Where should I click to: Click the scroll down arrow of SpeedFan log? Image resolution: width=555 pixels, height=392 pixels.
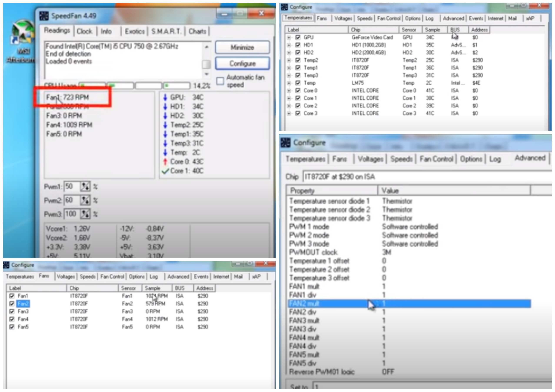point(206,74)
